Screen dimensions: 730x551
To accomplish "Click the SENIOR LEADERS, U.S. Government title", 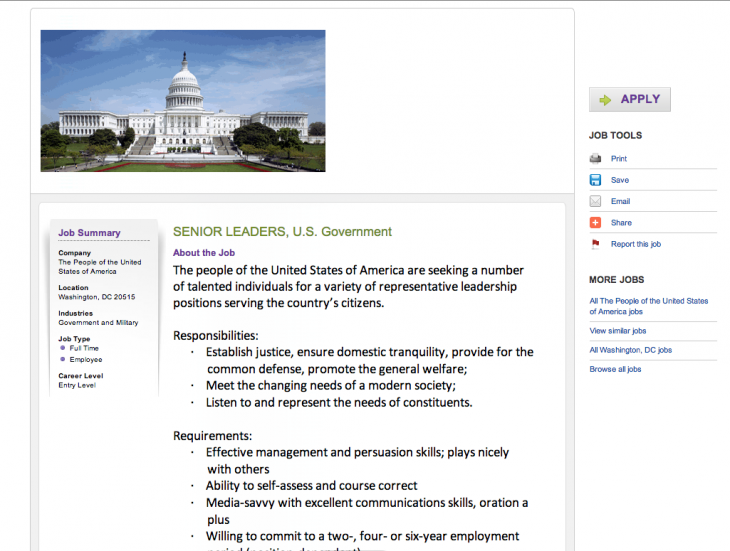I will (282, 232).
